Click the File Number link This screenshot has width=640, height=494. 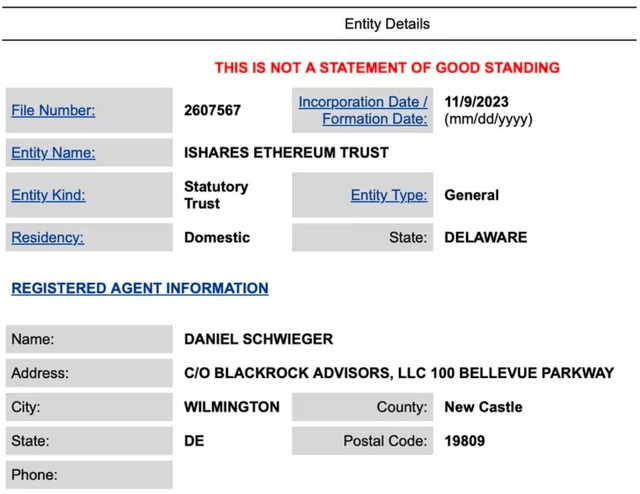click(x=53, y=110)
